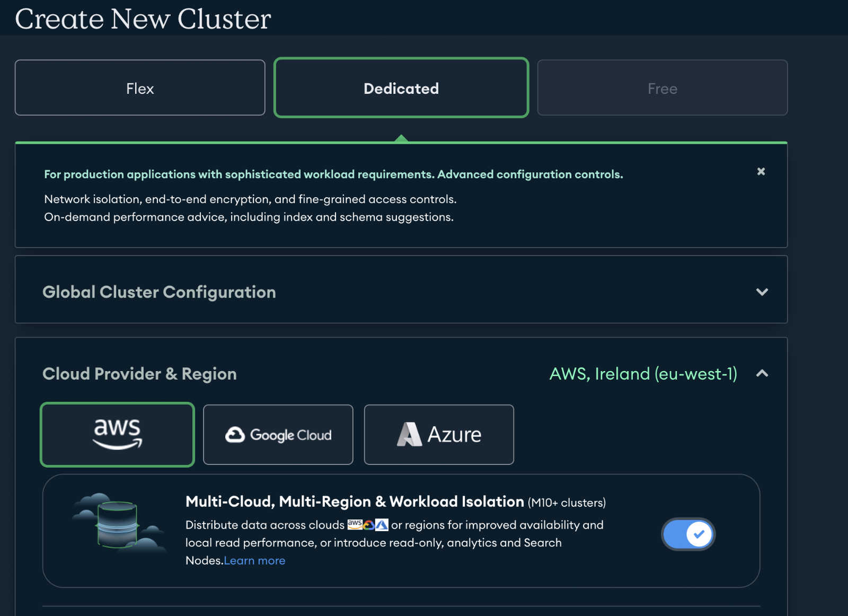Switch to the Flex cluster tier
The height and width of the screenshot is (616, 848).
pyautogui.click(x=140, y=87)
